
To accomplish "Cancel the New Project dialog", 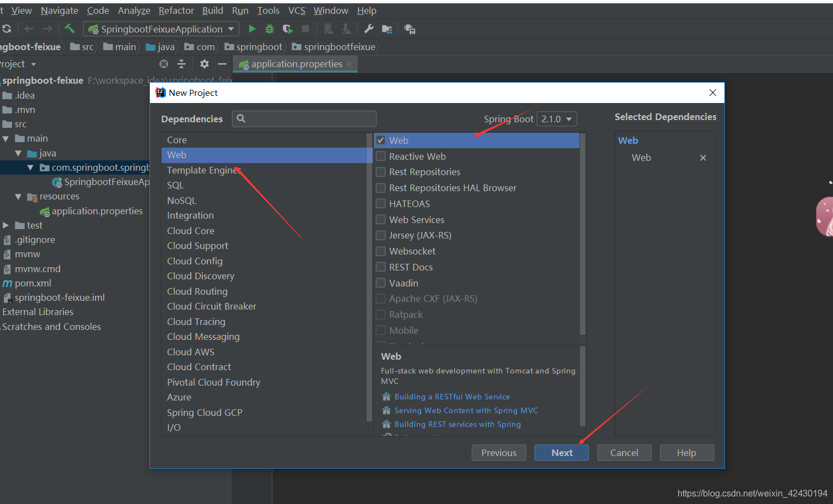I will (624, 453).
